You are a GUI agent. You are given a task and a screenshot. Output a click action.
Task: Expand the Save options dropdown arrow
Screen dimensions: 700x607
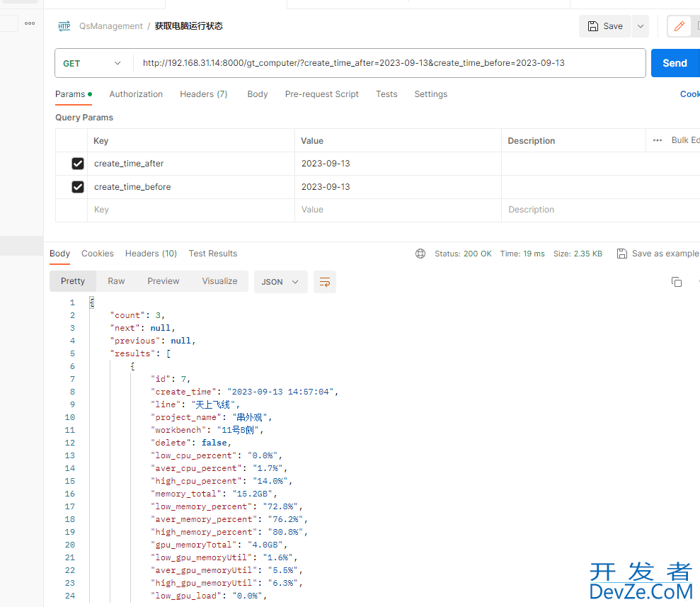[x=640, y=26]
